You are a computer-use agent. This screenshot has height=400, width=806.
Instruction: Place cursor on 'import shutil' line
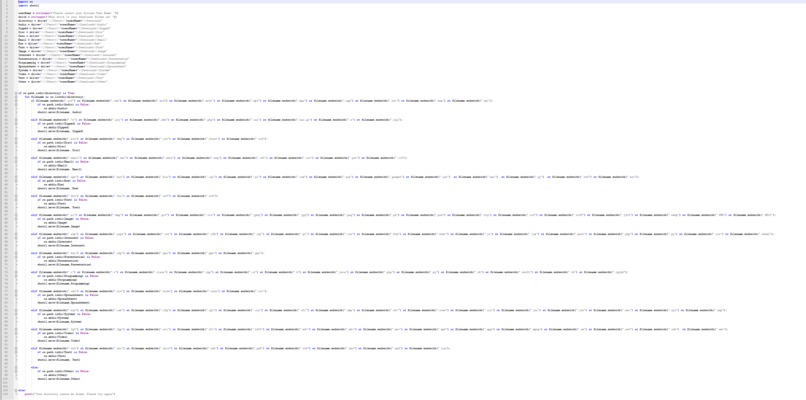pyautogui.click(x=29, y=6)
